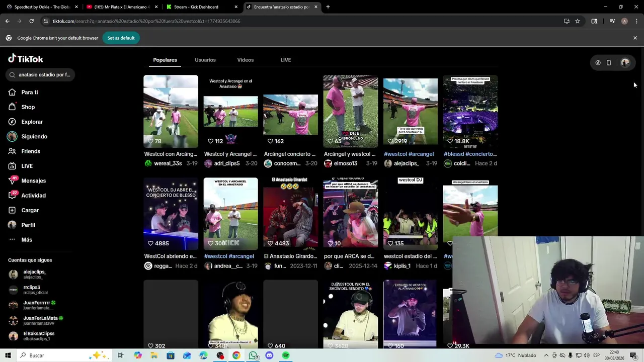Image resolution: width=644 pixels, height=362 pixels.
Task: Go to the Explorar compass page
Action: (26, 122)
